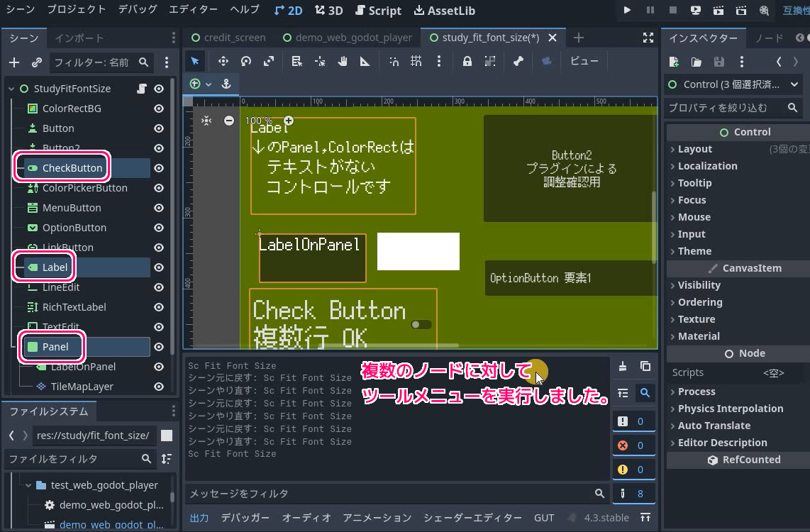
Task: Toggle grid snap icon
Action: 416,62
